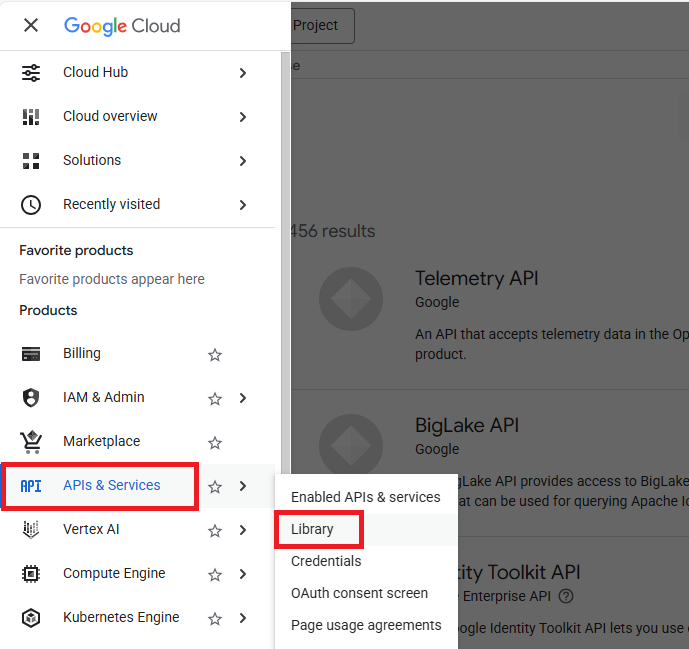The image size is (689, 649).
Task: Click the Vertex AI icon
Action: 31,530
